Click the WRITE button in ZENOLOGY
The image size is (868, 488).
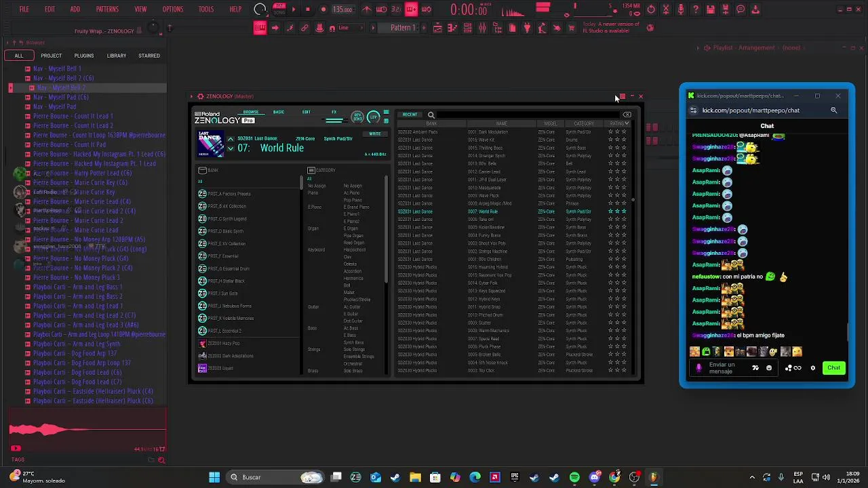click(375, 134)
